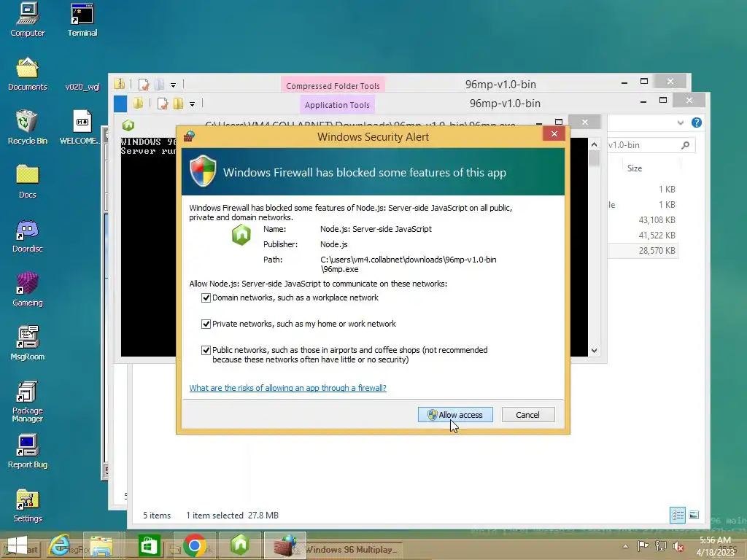Switch to details view in Explorer status bar

678,515
